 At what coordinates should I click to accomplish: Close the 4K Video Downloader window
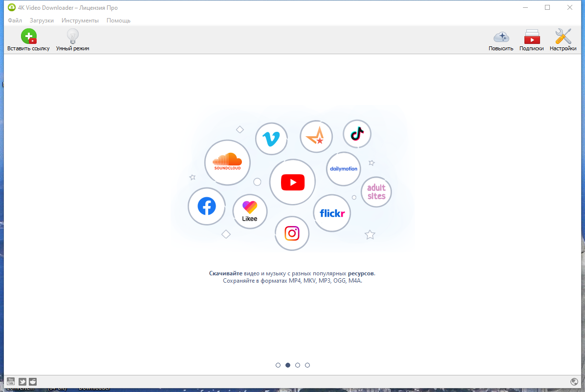coord(570,7)
